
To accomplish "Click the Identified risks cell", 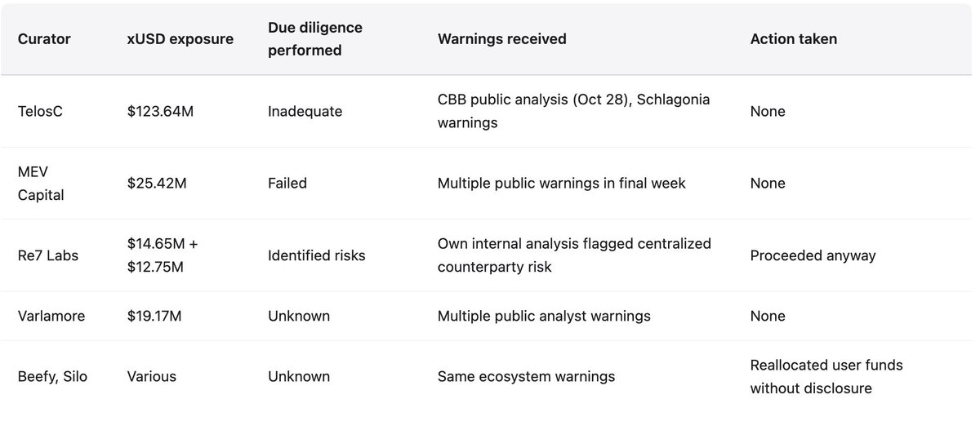I will point(317,255).
